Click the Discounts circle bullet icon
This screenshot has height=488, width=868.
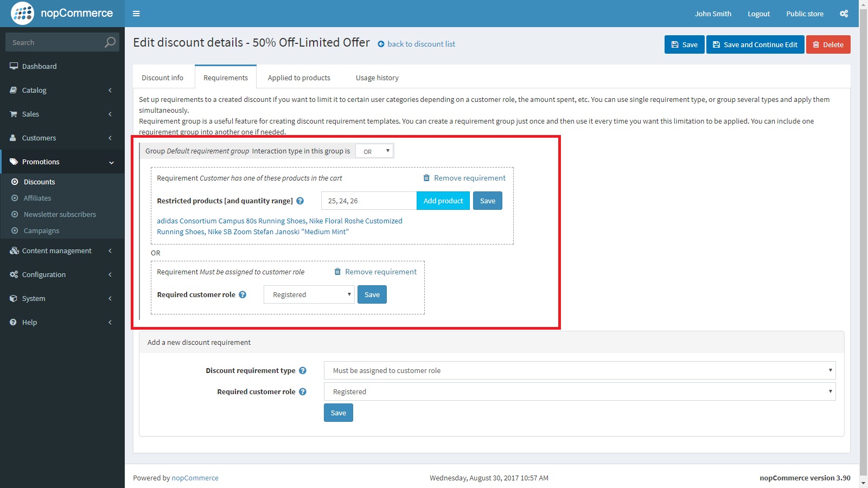(15, 182)
